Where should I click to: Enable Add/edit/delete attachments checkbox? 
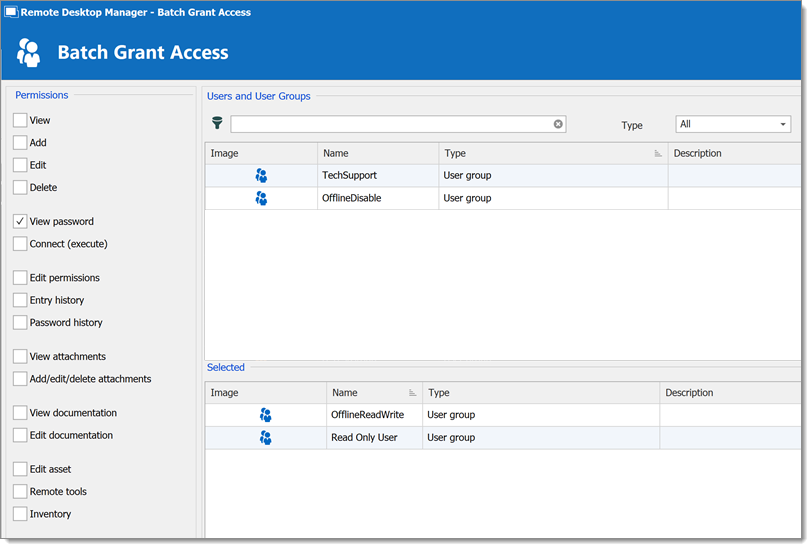tap(20, 379)
